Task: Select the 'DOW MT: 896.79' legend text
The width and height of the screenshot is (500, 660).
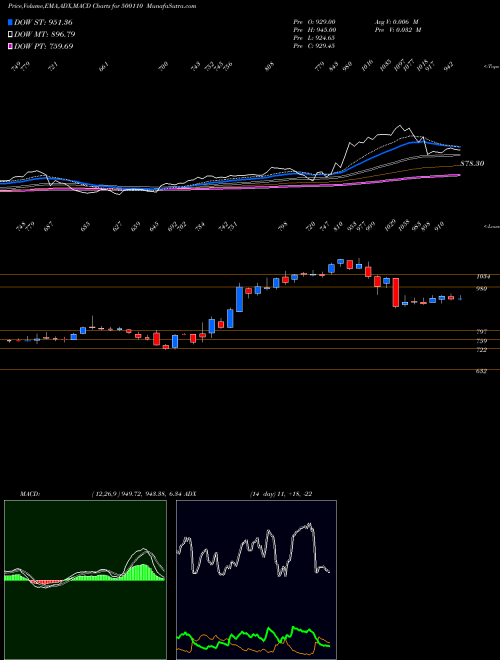Action: coord(45,34)
